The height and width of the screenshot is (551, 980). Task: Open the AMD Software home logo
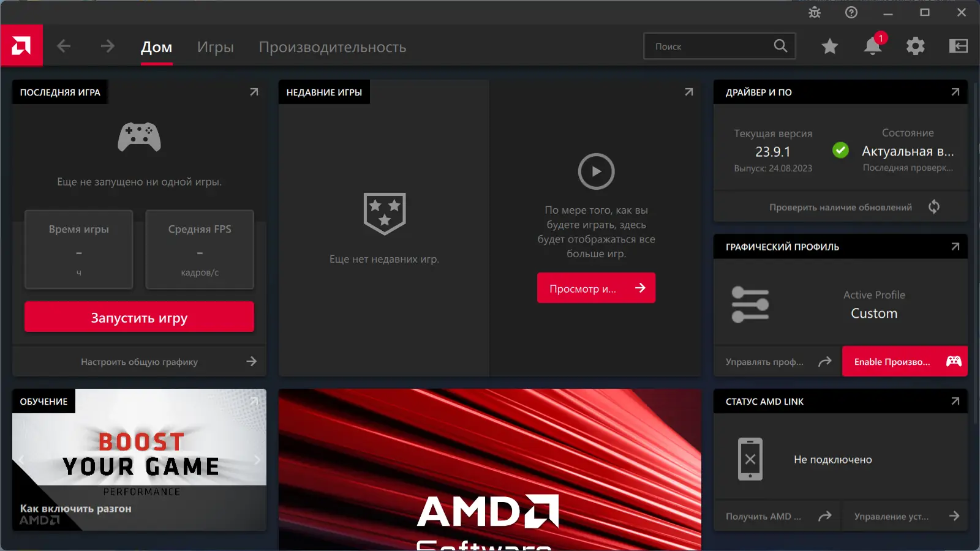[21, 46]
